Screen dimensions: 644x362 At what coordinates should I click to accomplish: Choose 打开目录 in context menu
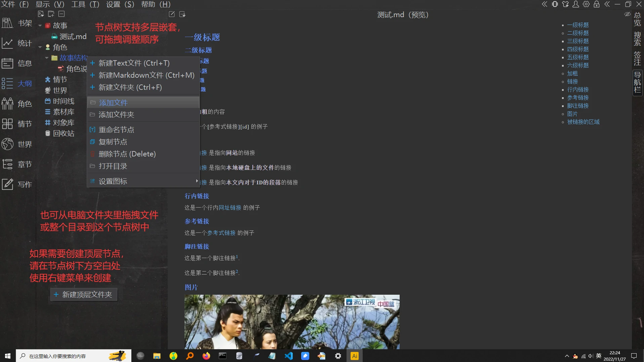[144, 166]
